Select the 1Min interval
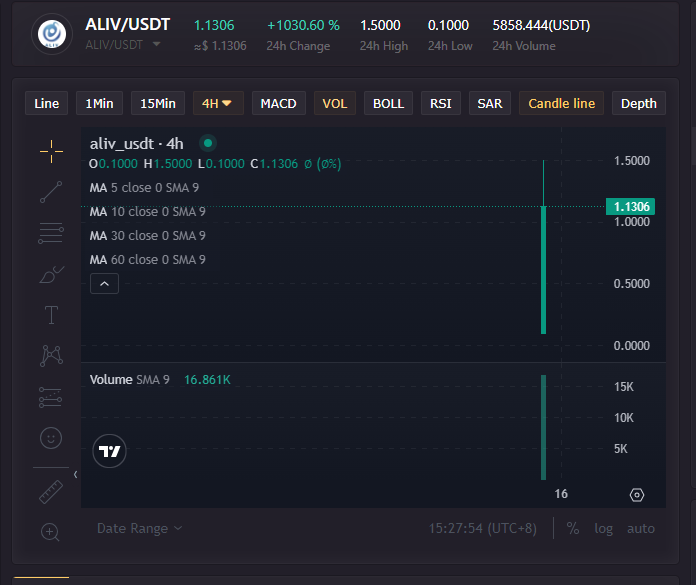The image size is (696, 585). (99, 103)
